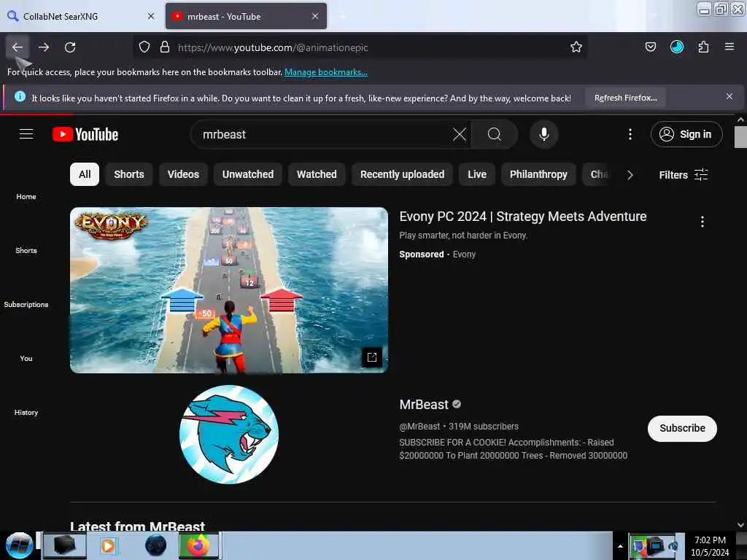This screenshot has width=747, height=560.
Task: Open the Evony ad external link icon
Action: point(371,357)
